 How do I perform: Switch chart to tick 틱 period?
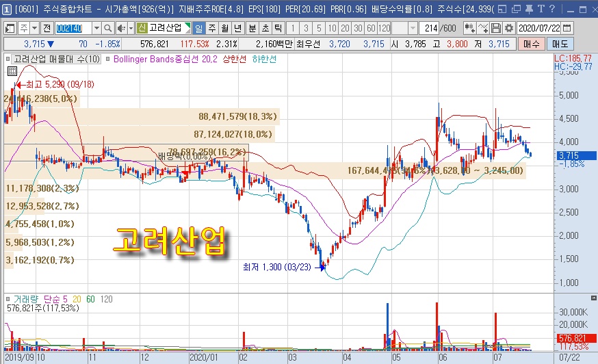[278, 28]
